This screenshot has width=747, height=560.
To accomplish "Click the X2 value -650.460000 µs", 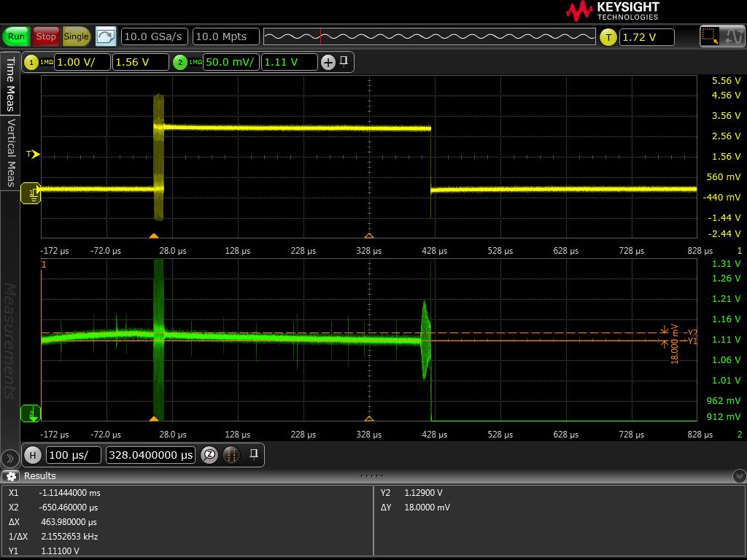I will coord(69,507).
